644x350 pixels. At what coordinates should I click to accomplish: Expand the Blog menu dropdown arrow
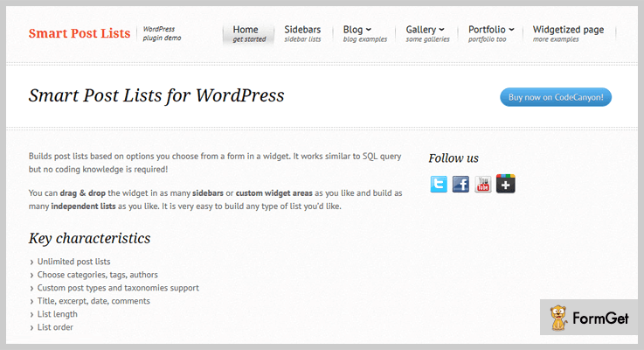click(369, 30)
